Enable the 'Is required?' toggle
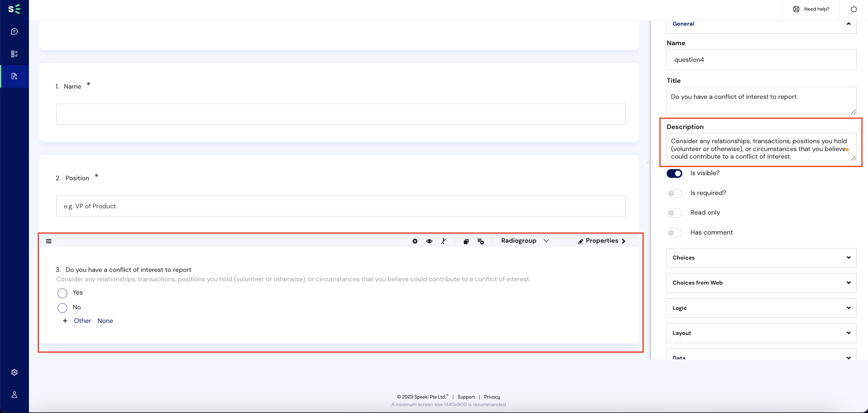The width and height of the screenshot is (868, 413). (x=674, y=193)
